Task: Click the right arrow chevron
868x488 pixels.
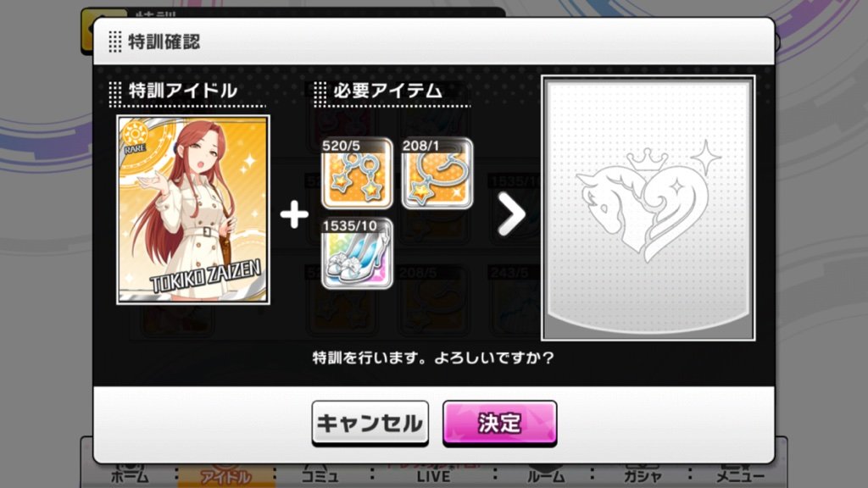Action: (511, 214)
